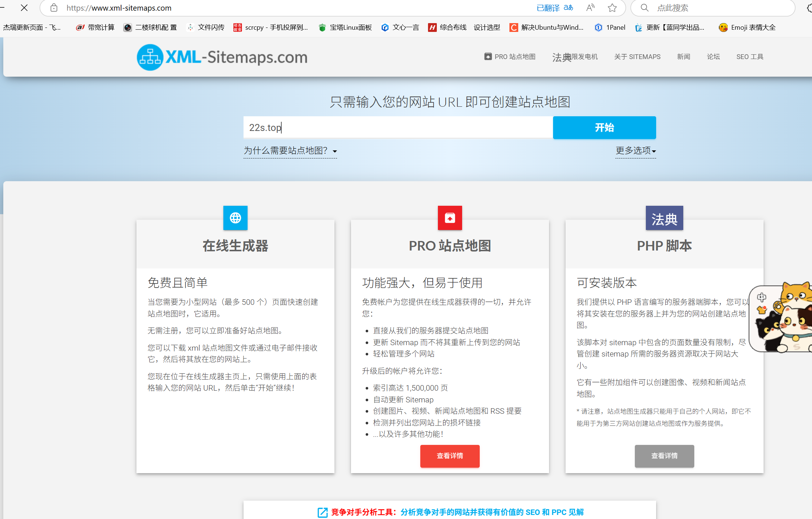Viewport: 812px width, 519px height.
Task: Open the 杰瑞更新页面 bookmark
Action: [32, 28]
